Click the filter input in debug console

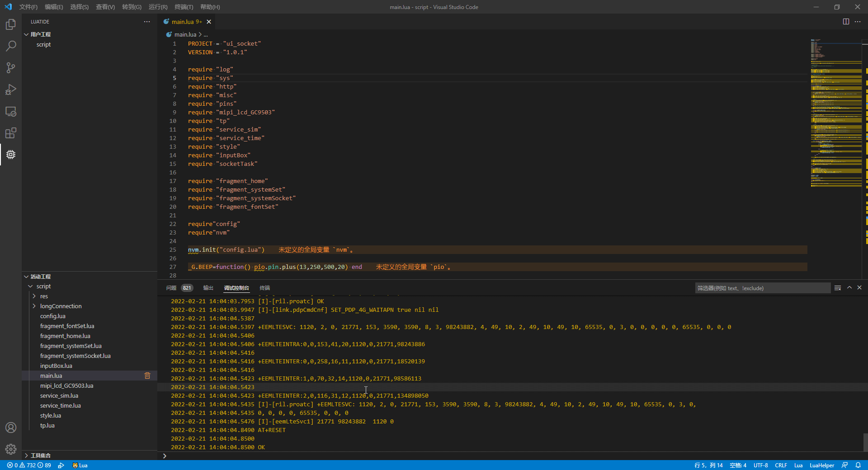763,288
